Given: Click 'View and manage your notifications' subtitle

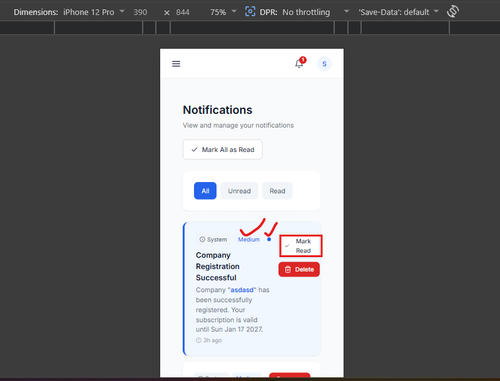Looking at the screenshot, I should pos(238,125).
